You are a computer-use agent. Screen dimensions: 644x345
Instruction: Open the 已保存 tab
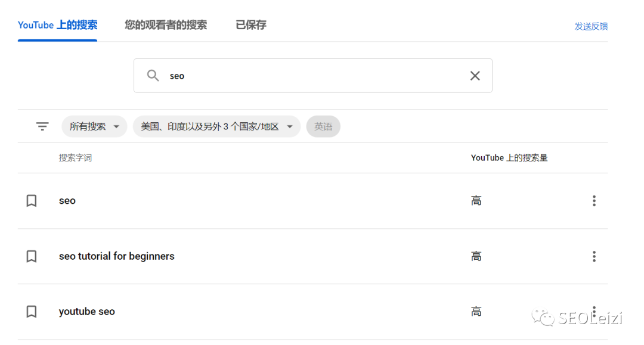coord(251,25)
